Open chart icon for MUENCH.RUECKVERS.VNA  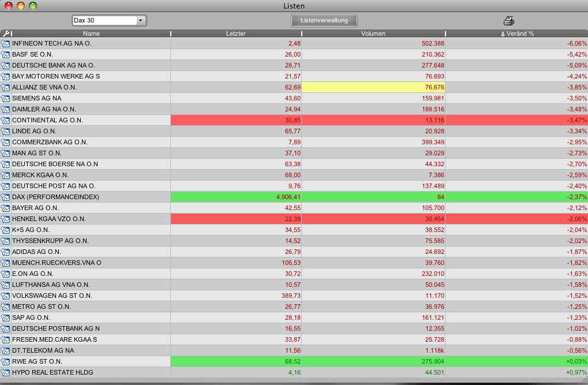[x=6, y=263]
